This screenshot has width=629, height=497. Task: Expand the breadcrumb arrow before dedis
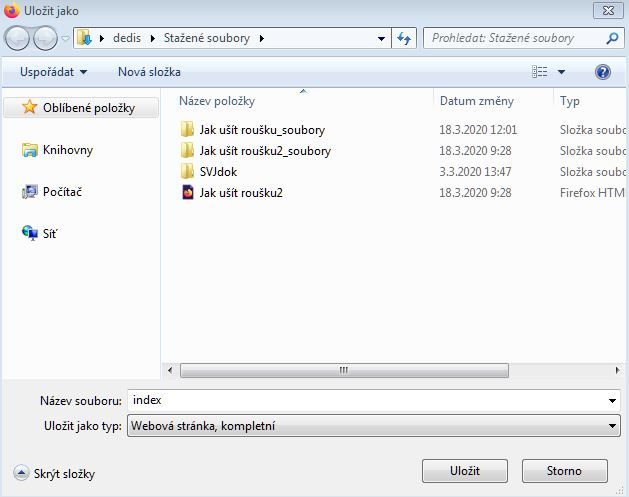pos(102,39)
